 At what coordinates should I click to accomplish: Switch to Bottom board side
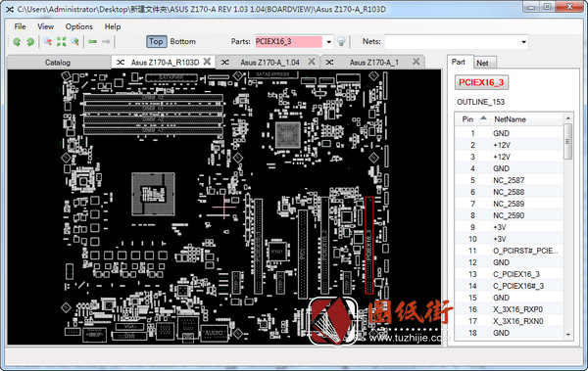coord(183,41)
